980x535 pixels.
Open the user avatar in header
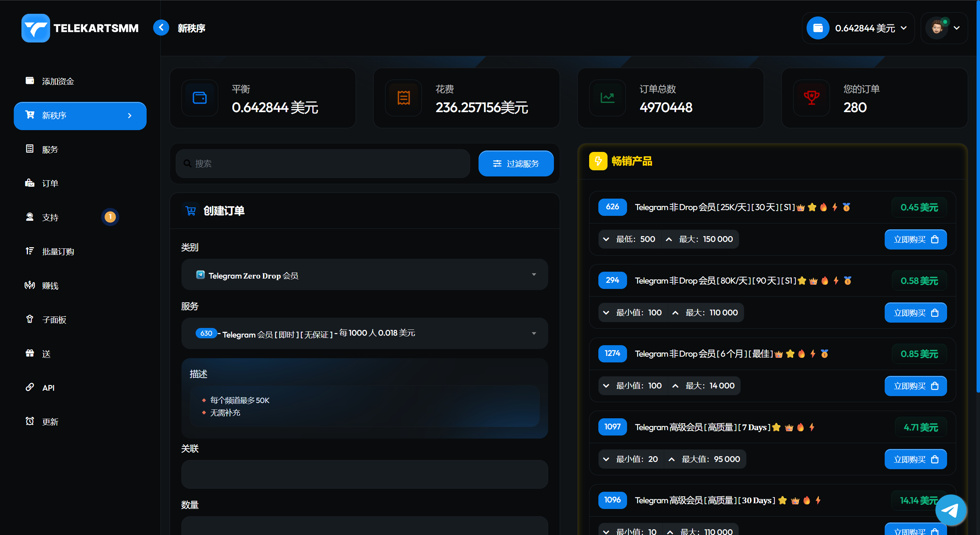click(937, 28)
